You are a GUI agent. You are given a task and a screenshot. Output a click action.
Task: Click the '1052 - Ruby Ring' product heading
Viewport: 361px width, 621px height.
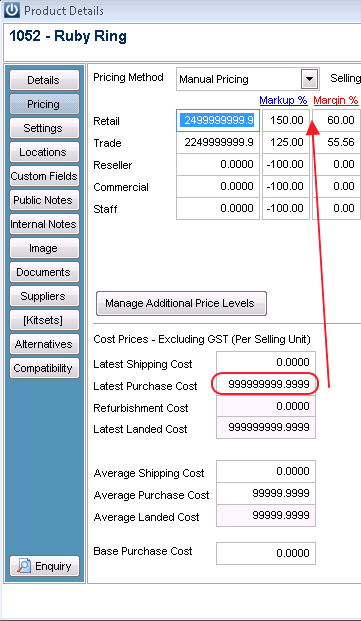(68, 36)
